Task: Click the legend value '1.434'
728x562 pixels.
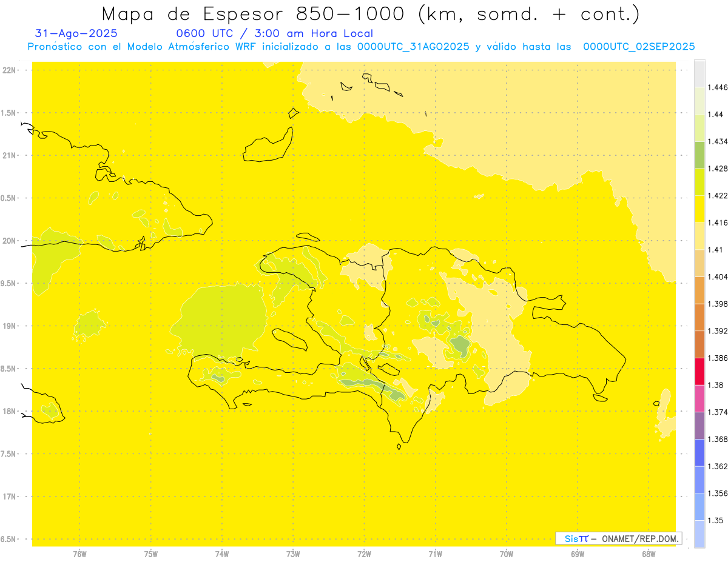Action: coord(718,141)
